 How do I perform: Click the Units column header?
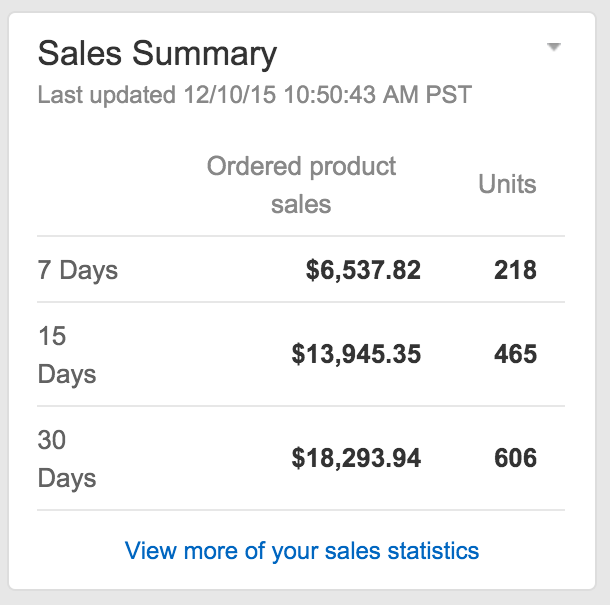click(507, 184)
